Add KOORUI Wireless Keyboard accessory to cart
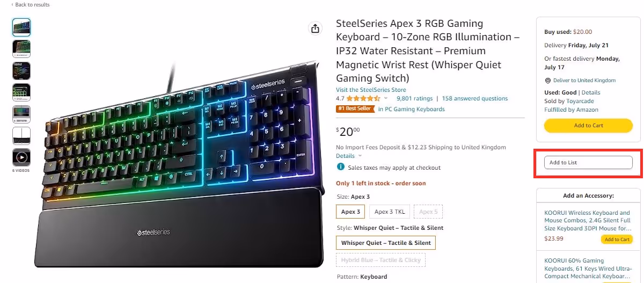 tap(617, 240)
